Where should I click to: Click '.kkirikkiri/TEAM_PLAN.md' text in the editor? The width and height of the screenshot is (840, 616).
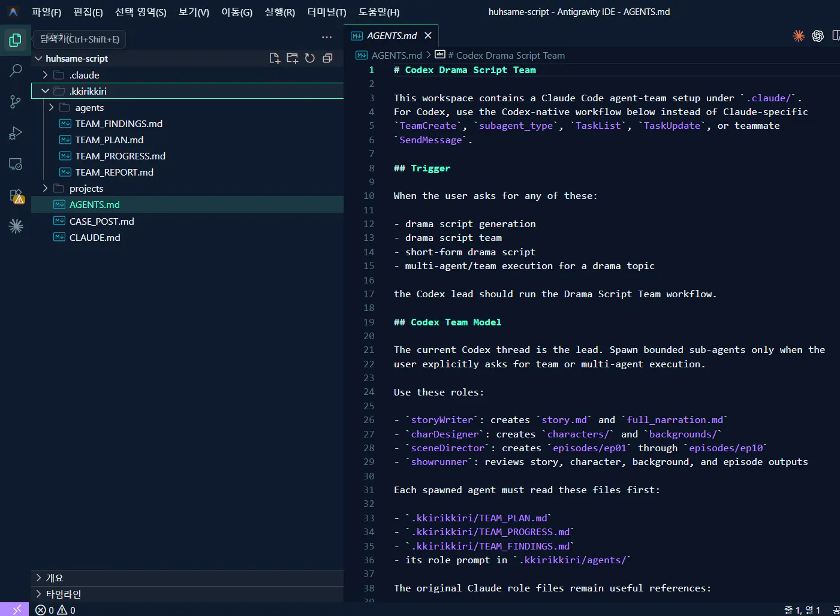(479, 518)
